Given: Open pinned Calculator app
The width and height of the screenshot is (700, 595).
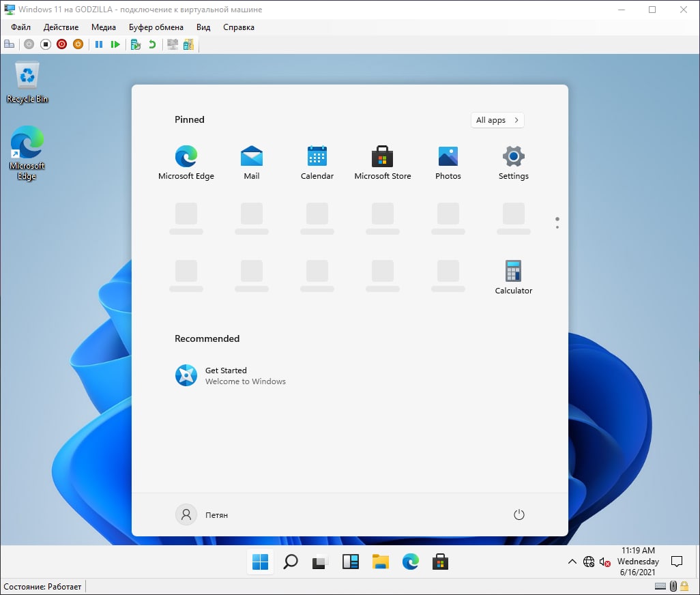Looking at the screenshot, I should point(513,277).
